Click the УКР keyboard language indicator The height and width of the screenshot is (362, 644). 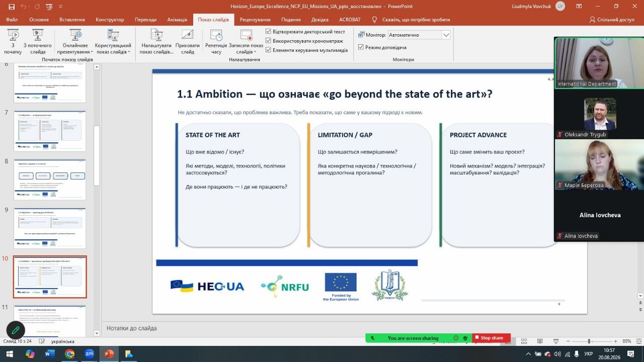tap(588, 354)
